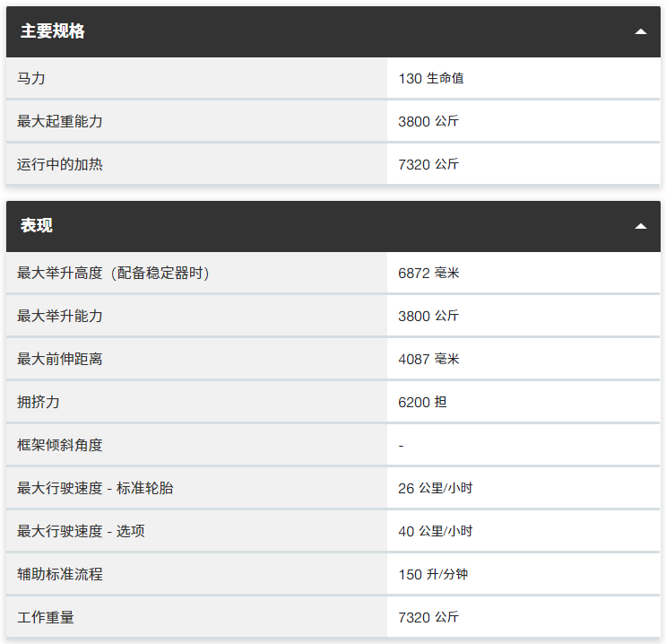The image size is (666, 644).
Task: Click the 6872 毫米 value cell
Action: (428, 273)
